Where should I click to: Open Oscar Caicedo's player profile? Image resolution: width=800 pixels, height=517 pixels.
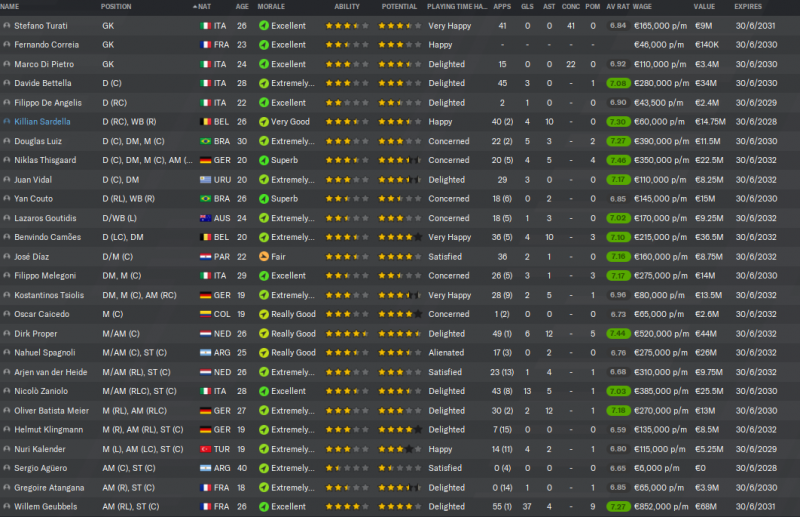pyautogui.click(x=42, y=314)
